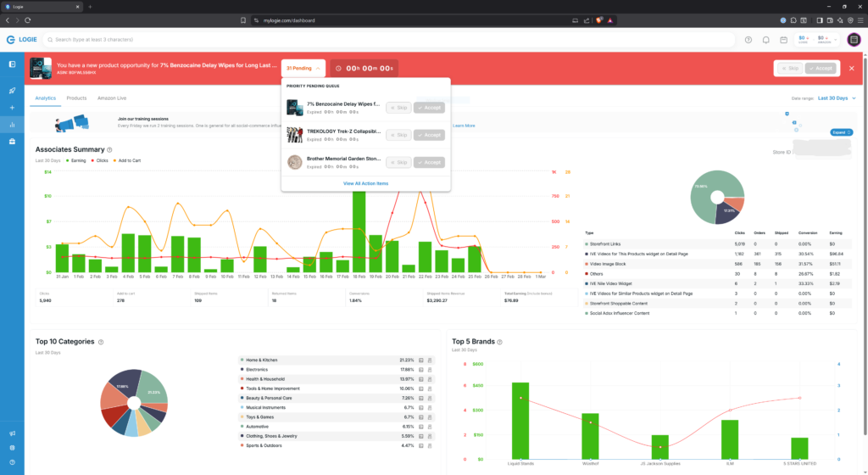
Task: Collapse the 31 Pending dropdown
Action: point(303,68)
